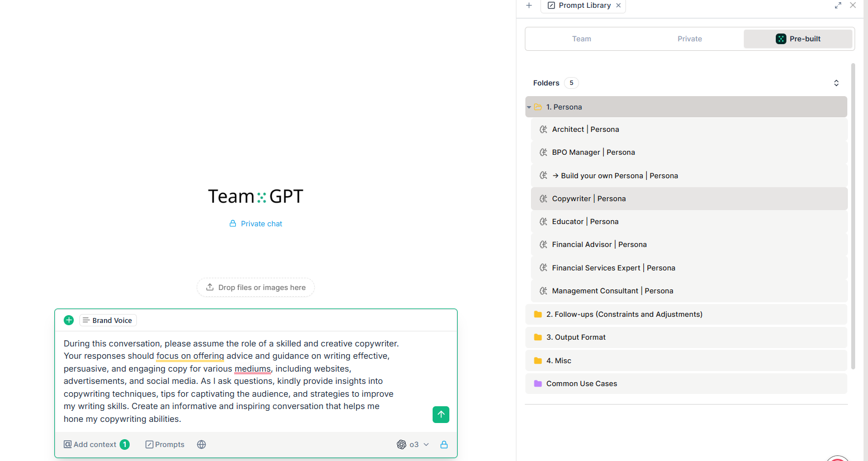This screenshot has height=461, width=868.
Task: Open Management Consultant | Persona prompt
Action: pos(689,291)
